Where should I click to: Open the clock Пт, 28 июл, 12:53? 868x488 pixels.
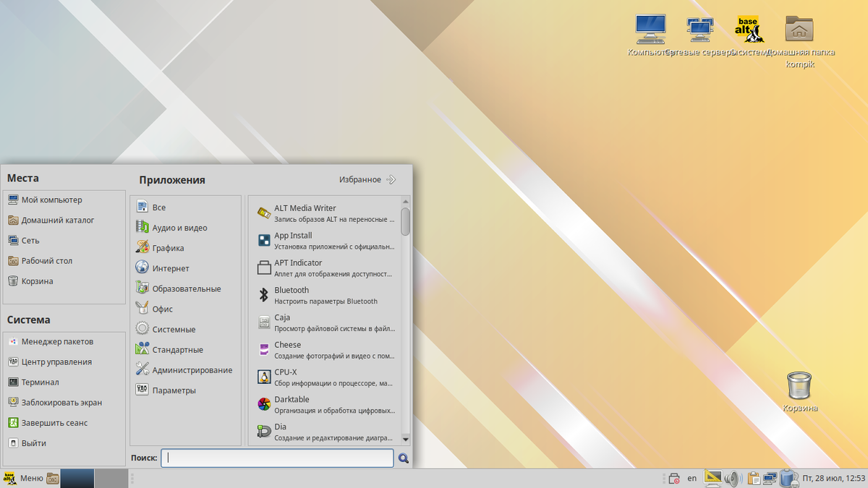point(833,478)
